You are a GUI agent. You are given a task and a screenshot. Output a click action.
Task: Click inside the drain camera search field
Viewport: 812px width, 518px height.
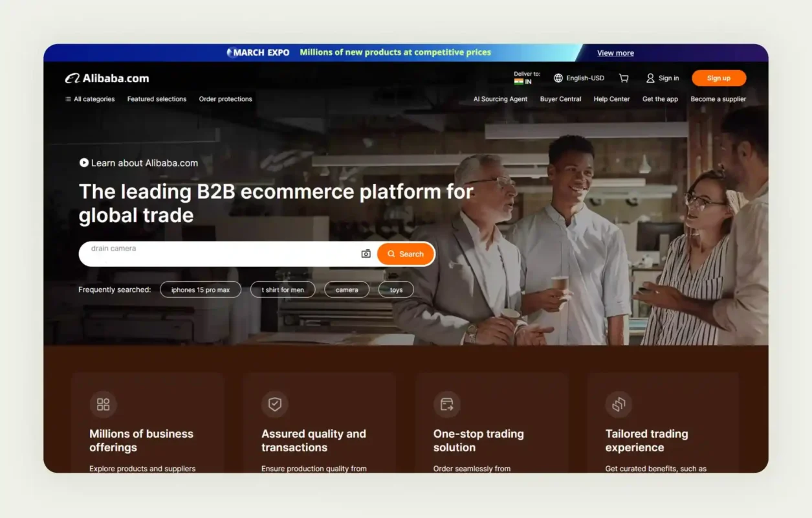[x=194, y=254]
